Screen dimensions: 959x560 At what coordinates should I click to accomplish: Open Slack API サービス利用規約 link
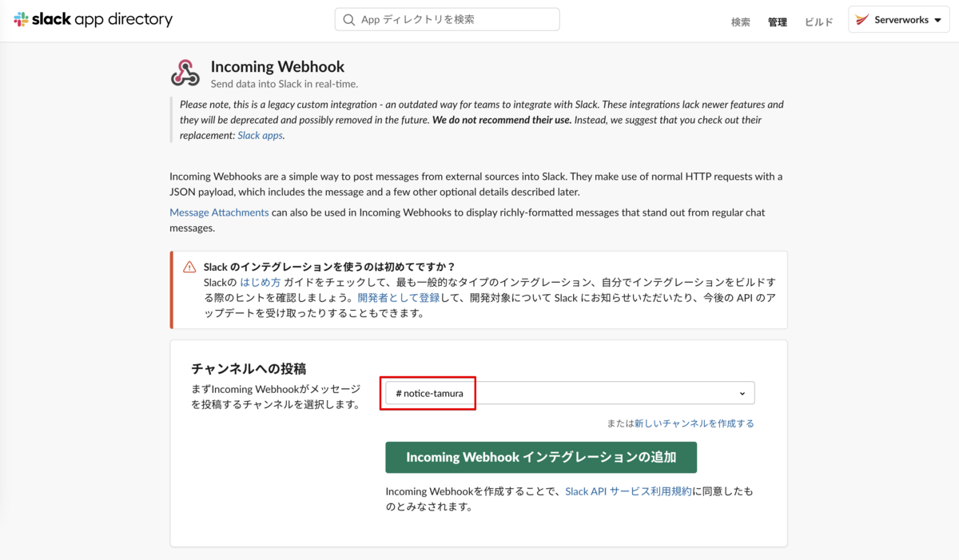pos(628,491)
